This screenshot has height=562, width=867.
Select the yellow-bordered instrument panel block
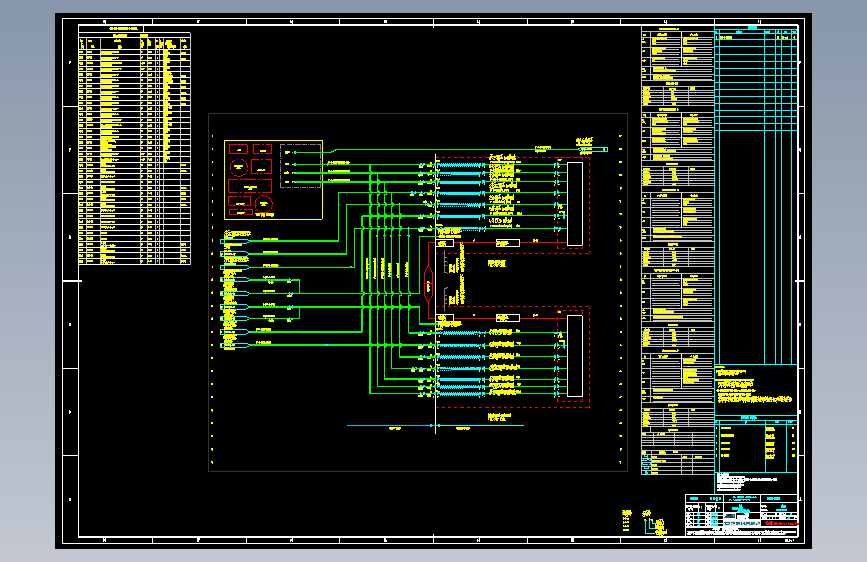click(x=273, y=180)
